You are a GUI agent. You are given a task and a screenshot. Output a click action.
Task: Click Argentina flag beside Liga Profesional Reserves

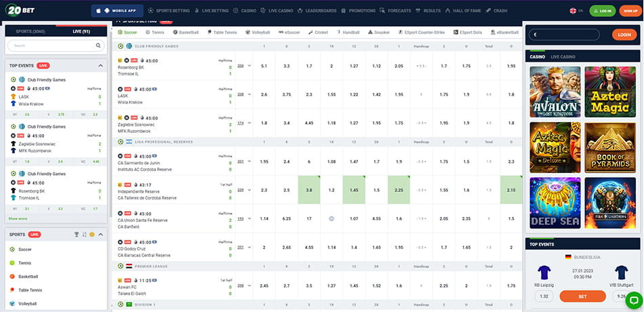click(129, 142)
